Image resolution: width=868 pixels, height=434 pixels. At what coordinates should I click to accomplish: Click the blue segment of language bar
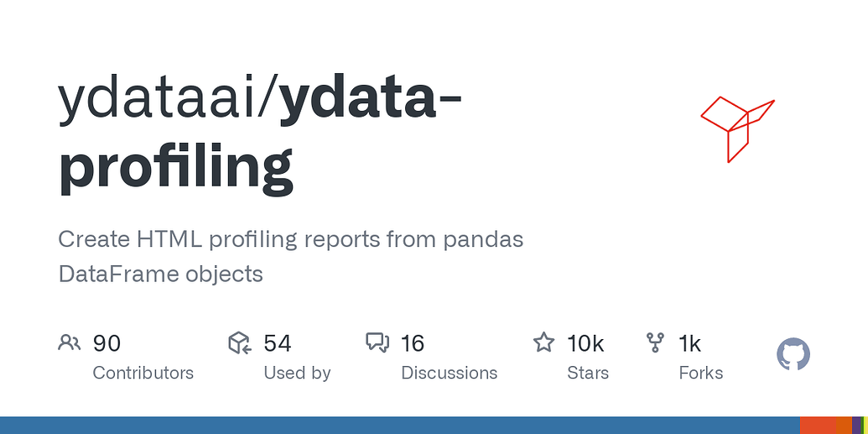[x=398, y=425]
